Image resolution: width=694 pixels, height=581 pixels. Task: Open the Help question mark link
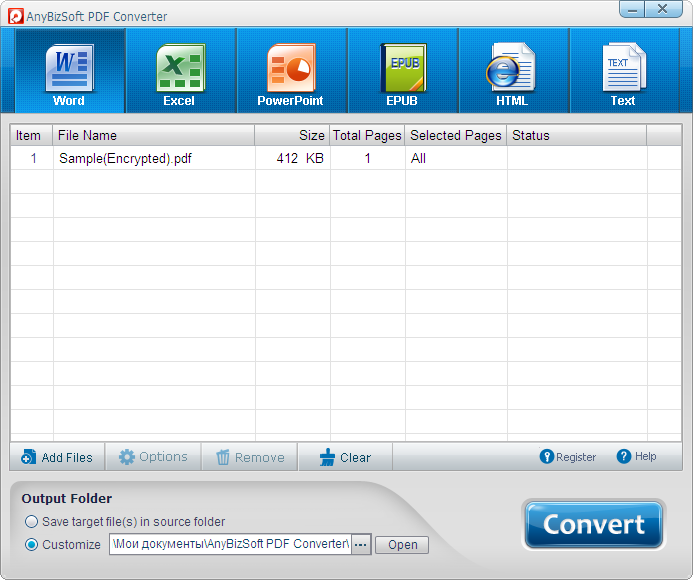pos(636,456)
